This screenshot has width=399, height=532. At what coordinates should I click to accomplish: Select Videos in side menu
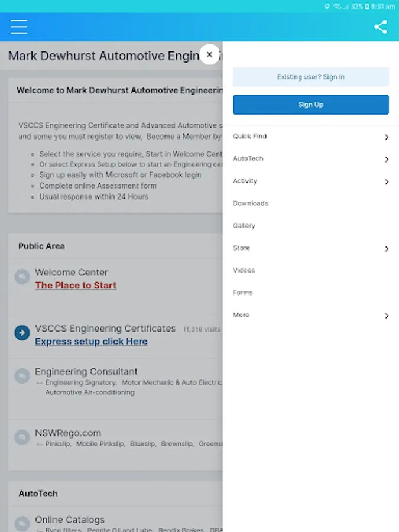click(244, 270)
